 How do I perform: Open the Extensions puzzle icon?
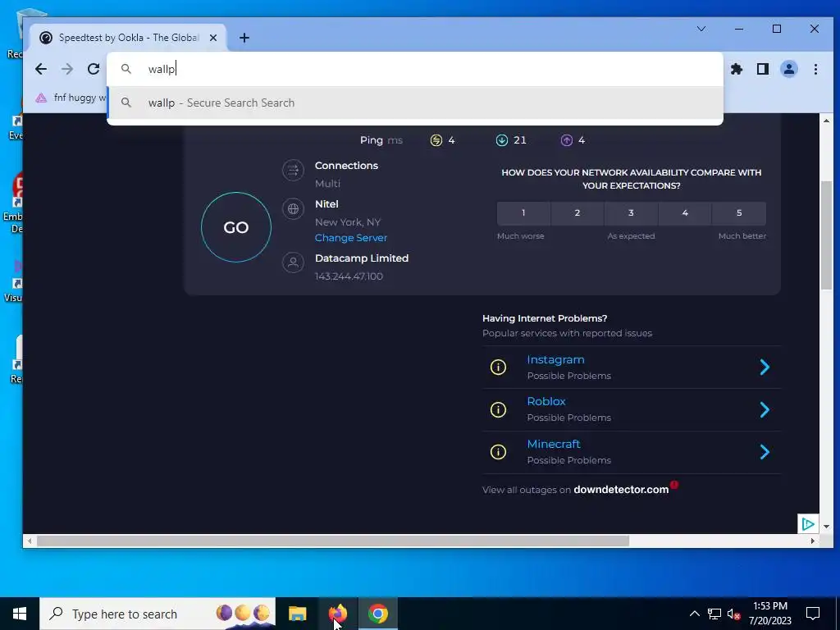coord(737,69)
